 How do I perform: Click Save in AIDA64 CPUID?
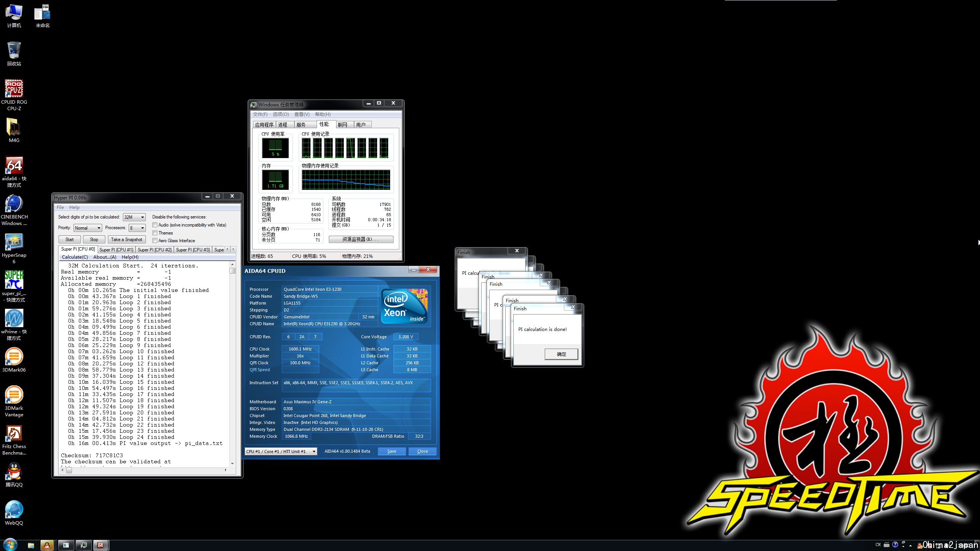pyautogui.click(x=392, y=452)
